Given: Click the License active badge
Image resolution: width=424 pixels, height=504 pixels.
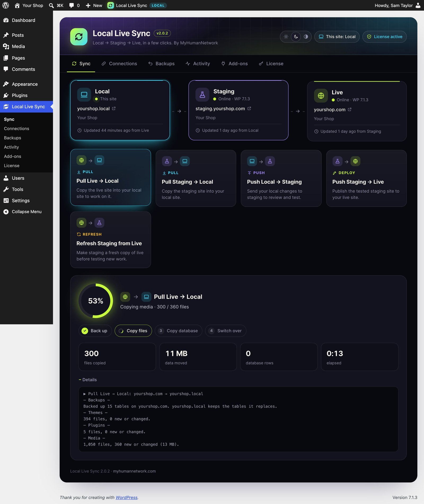Looking at the screenshot, I should [x=384, y=37].
